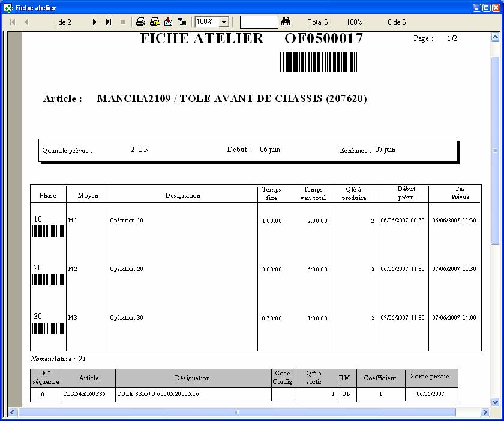This screenshot has height=421, width=504.
Task: Click the 'MANCHA2109 / TOLE AVANT DE CHASSIS' article
Action: click(x=232, y=98)
